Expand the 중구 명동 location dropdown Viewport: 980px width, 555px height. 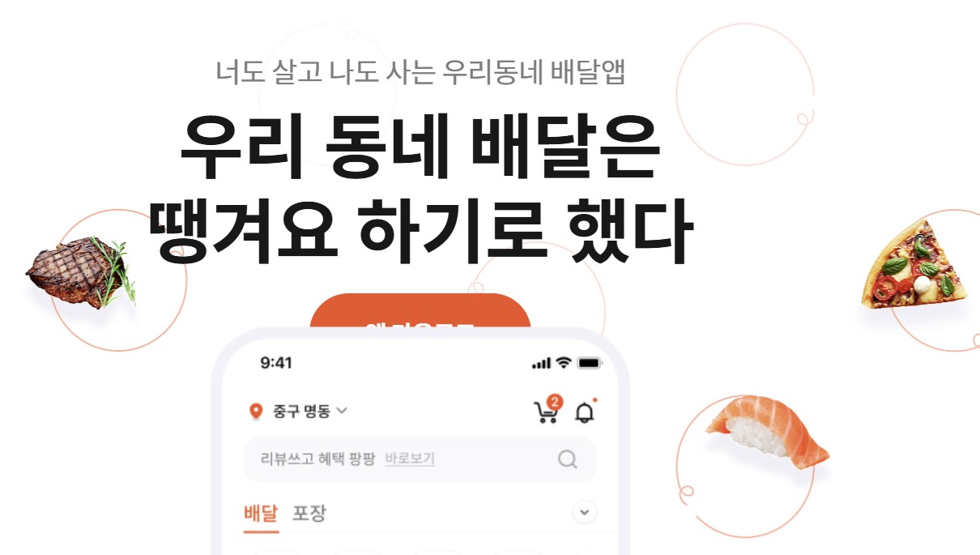[x=298, y=412]
